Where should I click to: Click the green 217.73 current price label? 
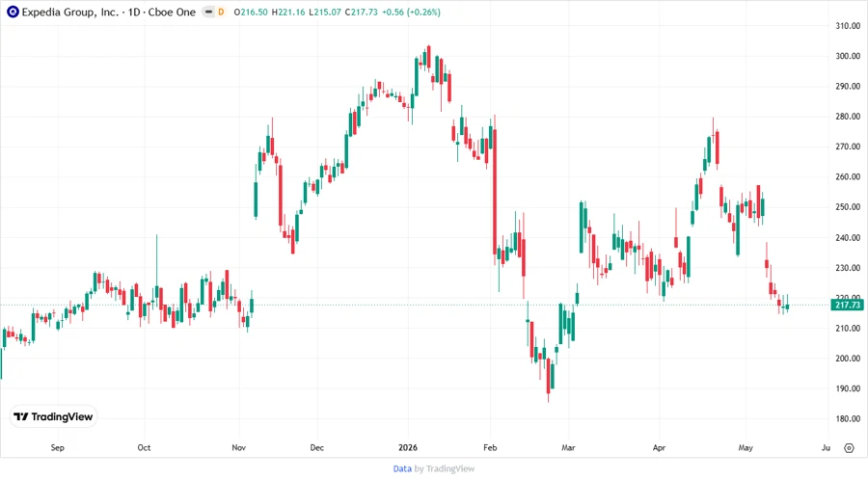[848, 305]
